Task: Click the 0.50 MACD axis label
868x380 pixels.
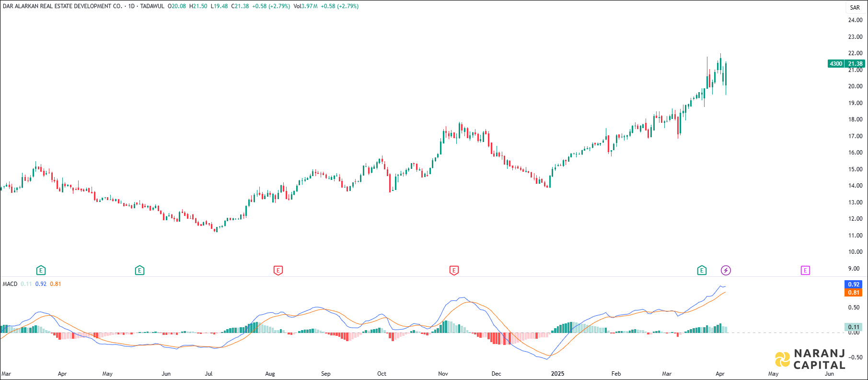Action: tap(854, 308)
